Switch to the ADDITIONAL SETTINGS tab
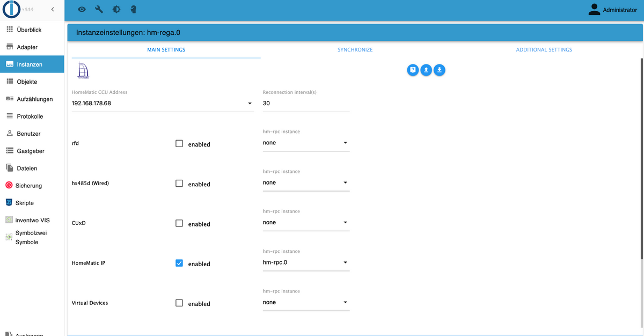The height and width of the screenshot is (336, 644). [544, 49]
